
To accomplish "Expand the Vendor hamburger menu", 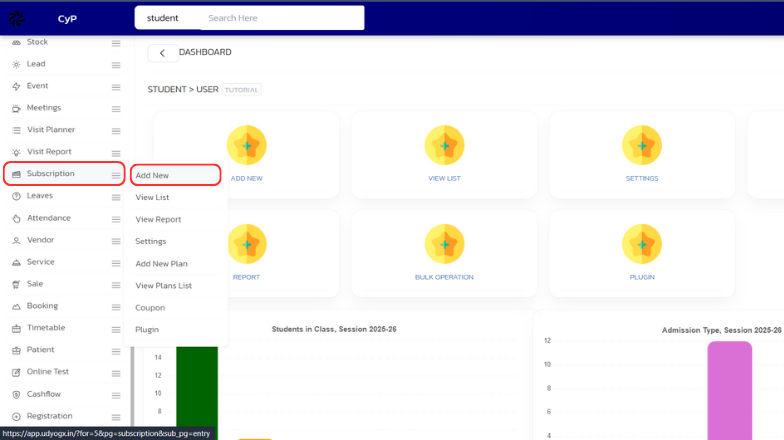I will [x=116, y=240].
